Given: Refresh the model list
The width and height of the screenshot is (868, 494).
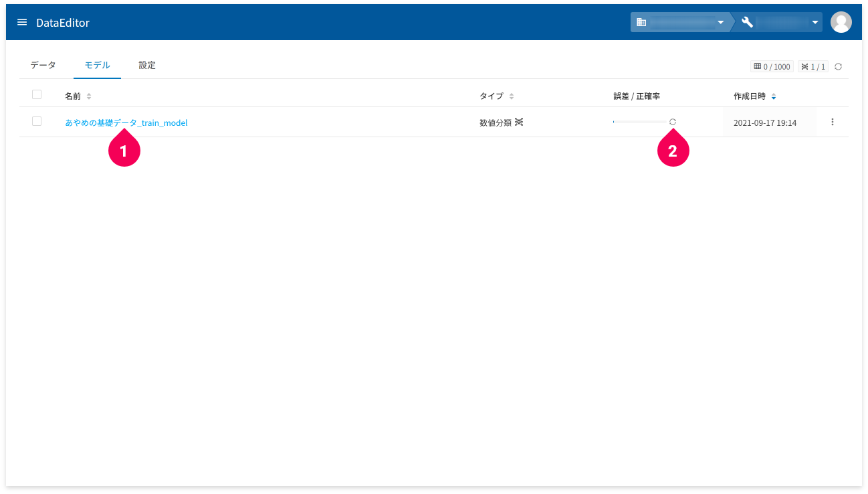Looking at the screenshot, I should point(838,67).
